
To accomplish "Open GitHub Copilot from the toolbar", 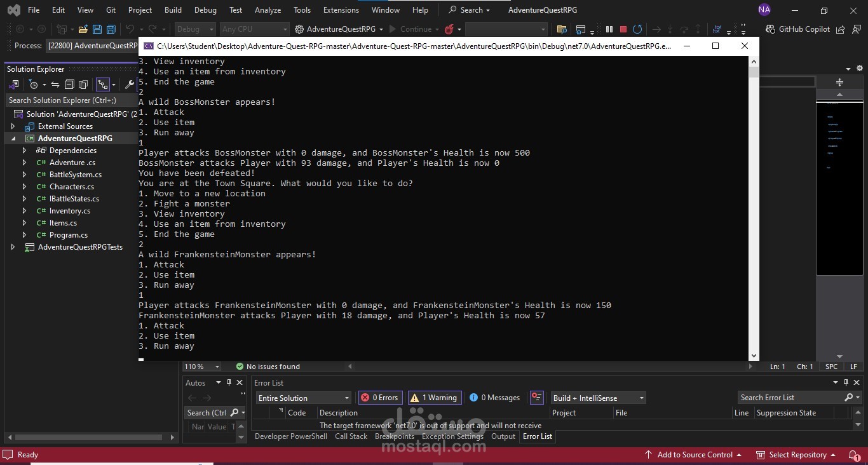I will (798, 29).
